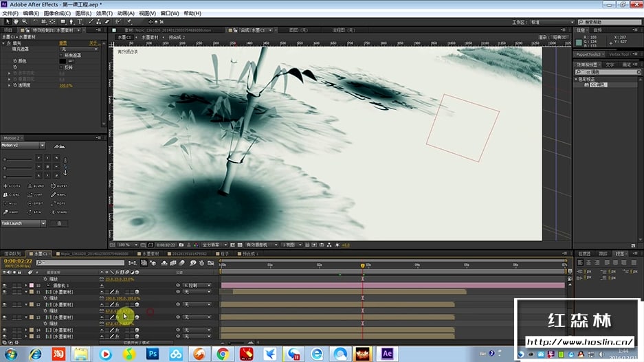Toggle visibility of layer 15
Screen dimensions: 644x362
pyautogui.click(x=5, y=337)
